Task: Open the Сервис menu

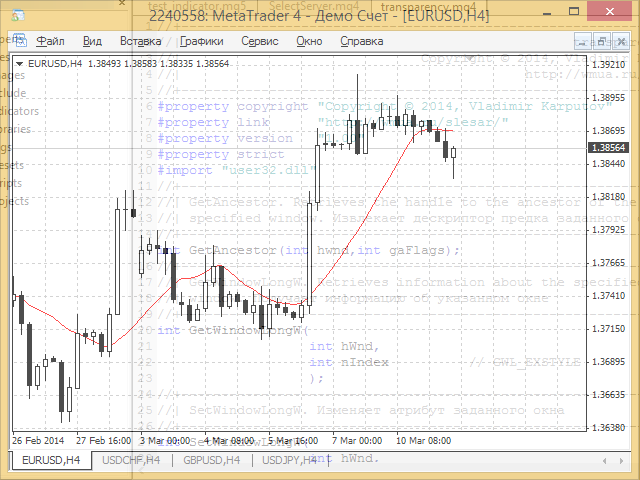Action: coord(260,41)
